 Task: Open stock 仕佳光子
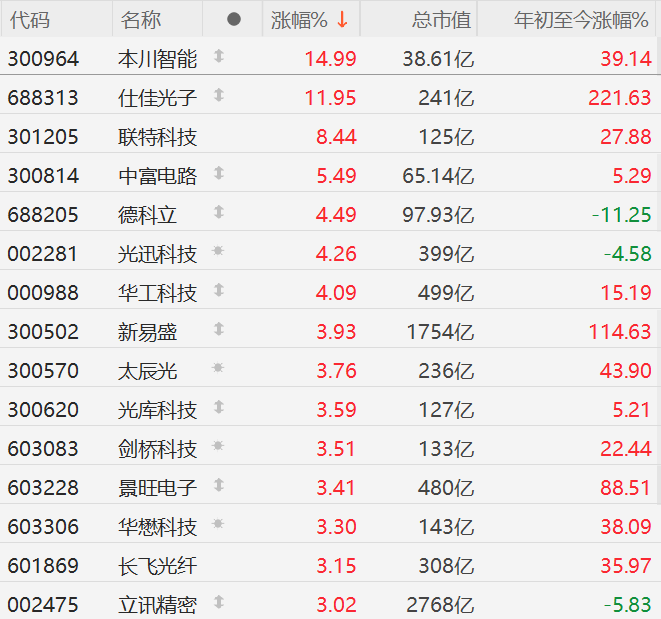[157, 98]
